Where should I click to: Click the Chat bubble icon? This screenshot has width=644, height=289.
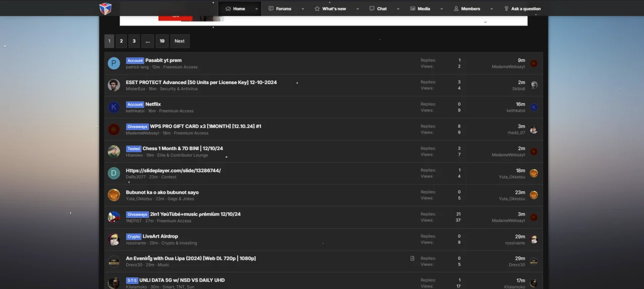pyautogui.click(x=372, y=9)
